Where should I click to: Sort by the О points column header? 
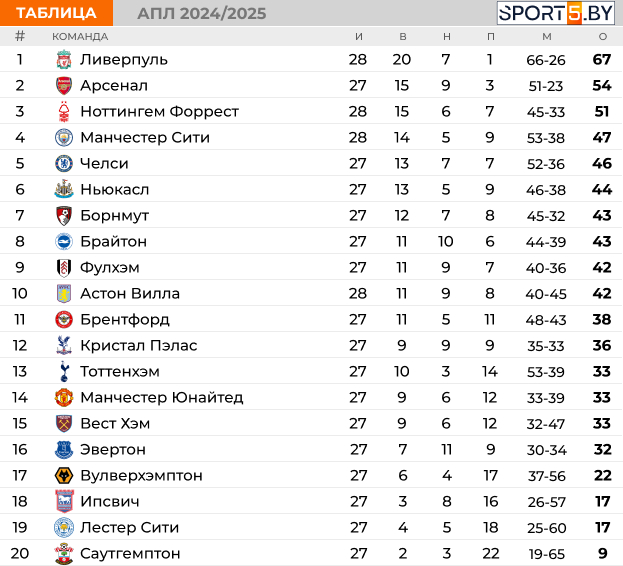coord(603,37)
